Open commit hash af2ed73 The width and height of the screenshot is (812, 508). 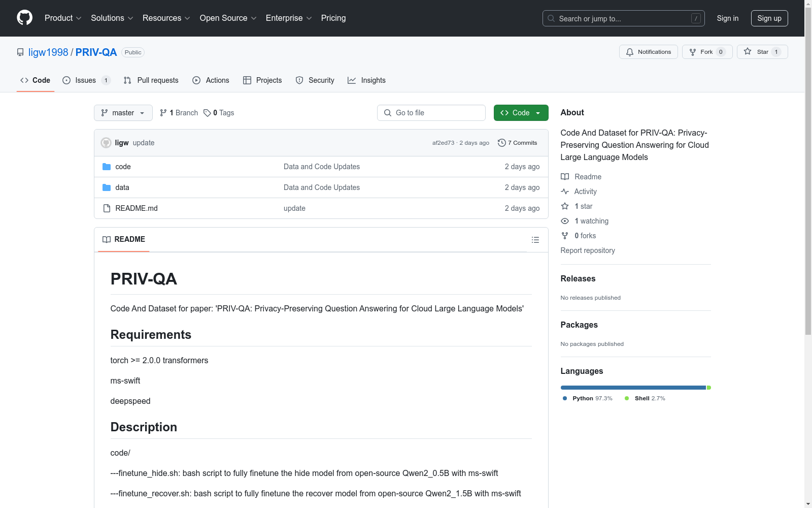coord(443,143)
